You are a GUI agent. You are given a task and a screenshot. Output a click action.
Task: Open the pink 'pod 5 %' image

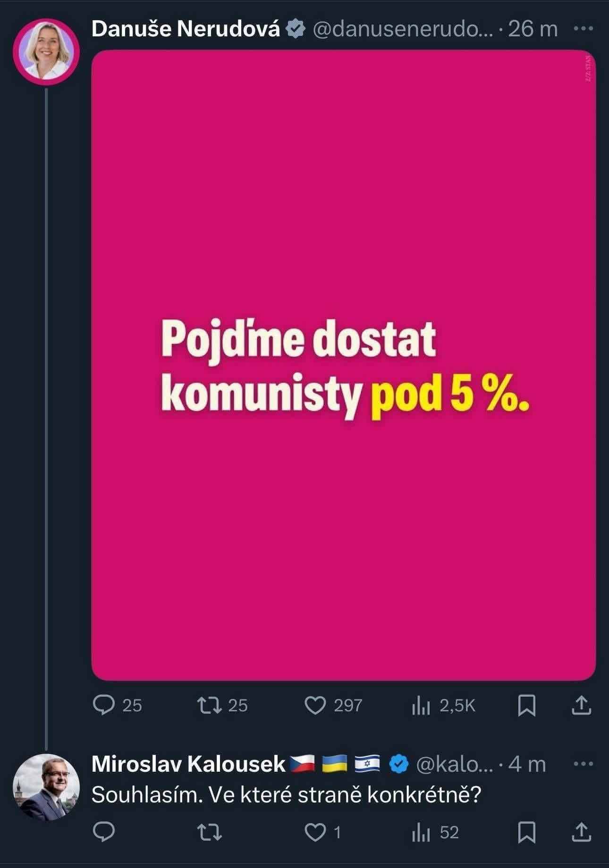[343, 365]
